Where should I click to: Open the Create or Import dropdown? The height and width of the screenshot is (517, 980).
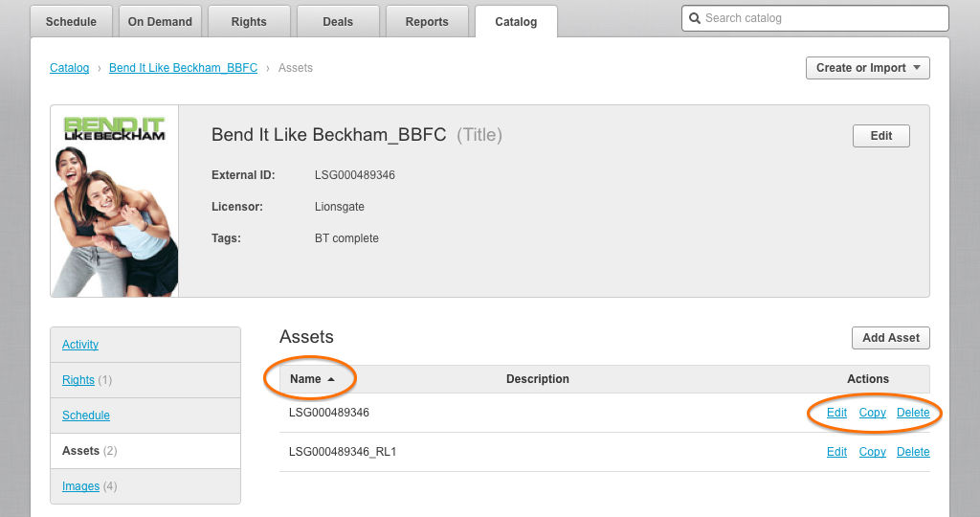click(x=868, y=68)
